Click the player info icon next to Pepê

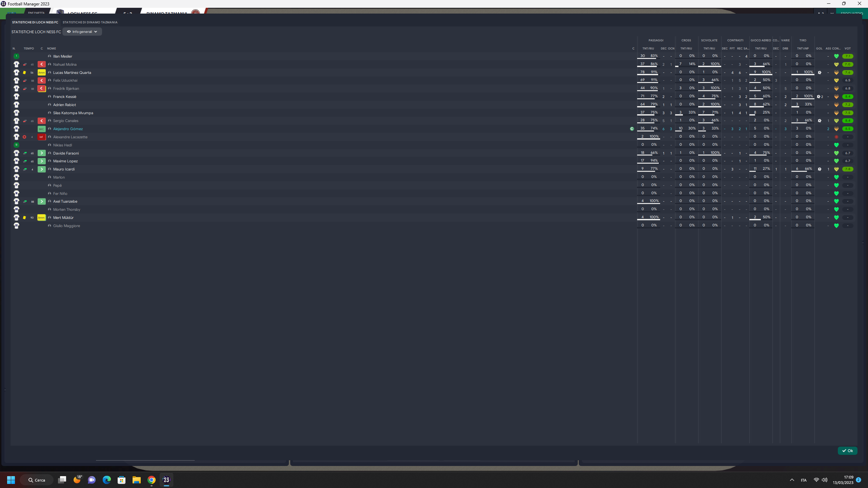[50, 185]
